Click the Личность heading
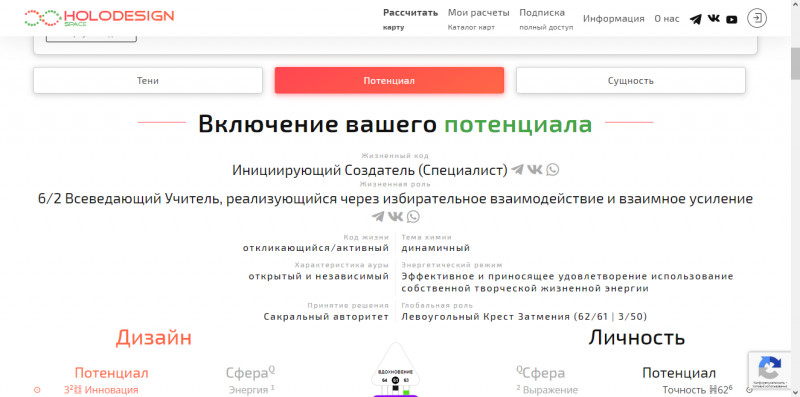 click(x=636, y=337)
